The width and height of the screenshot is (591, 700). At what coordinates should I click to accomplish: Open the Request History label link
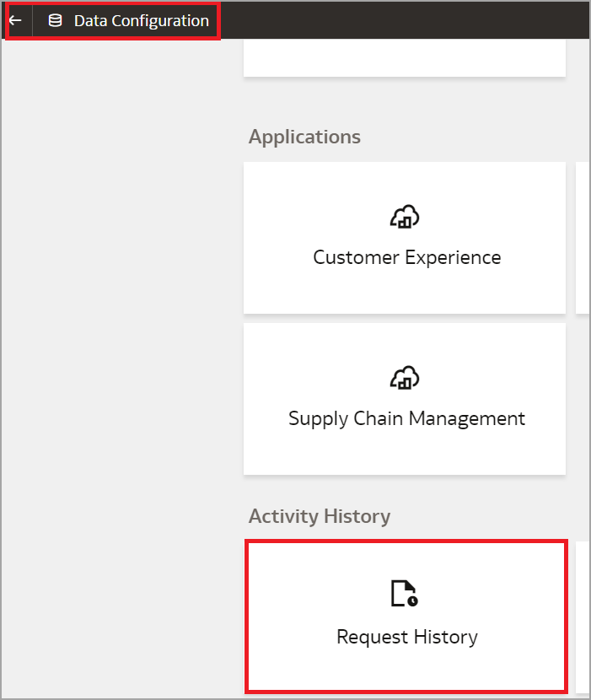406,637
